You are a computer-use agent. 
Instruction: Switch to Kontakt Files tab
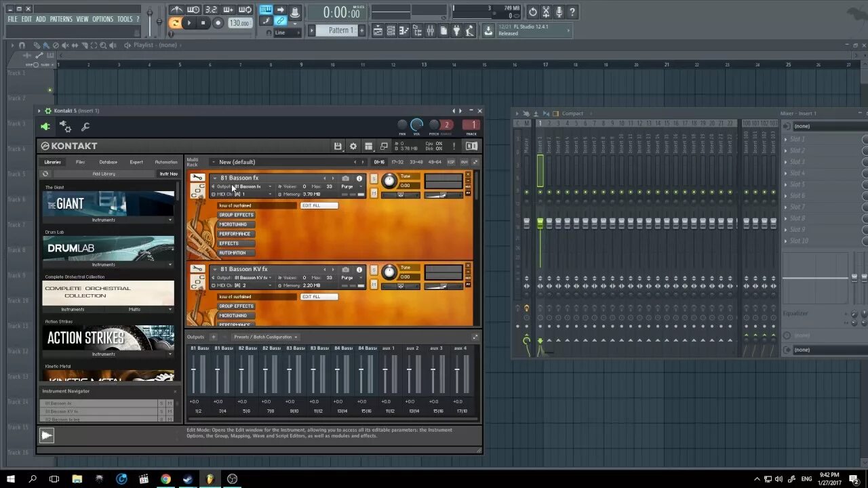point(80,162)
